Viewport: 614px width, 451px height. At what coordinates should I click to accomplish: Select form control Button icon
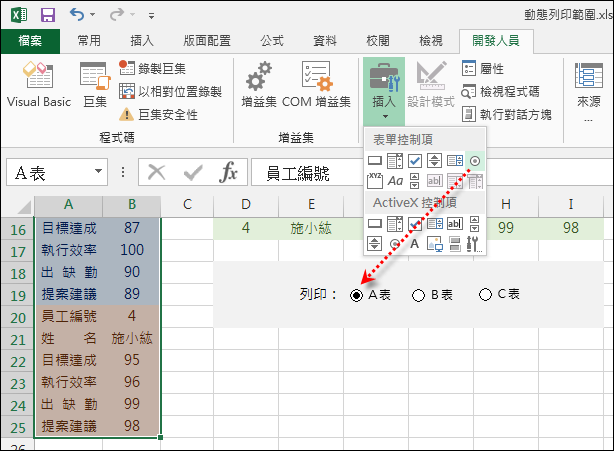click(x=375, y=161)
